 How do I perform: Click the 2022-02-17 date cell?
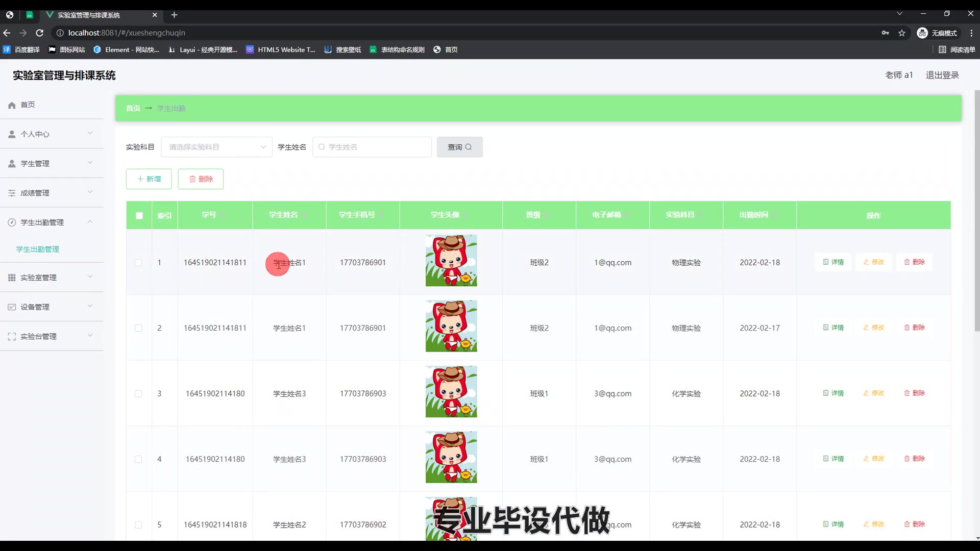759,328
